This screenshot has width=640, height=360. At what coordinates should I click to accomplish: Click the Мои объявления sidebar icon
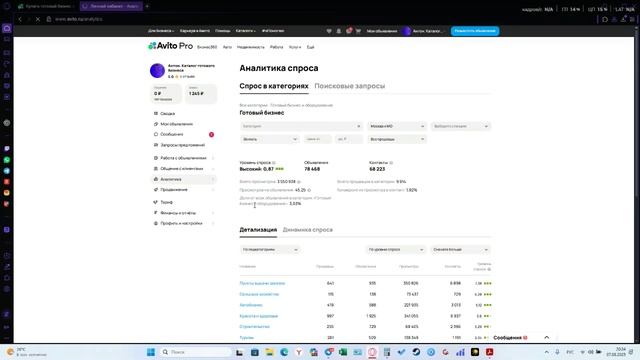coord(156,124)
